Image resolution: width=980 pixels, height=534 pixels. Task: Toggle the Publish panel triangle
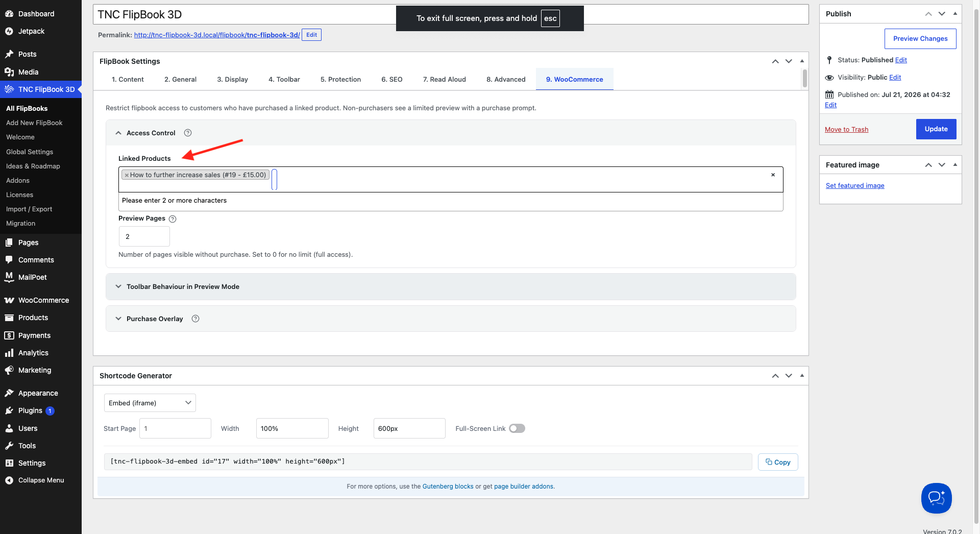(955, 14)
